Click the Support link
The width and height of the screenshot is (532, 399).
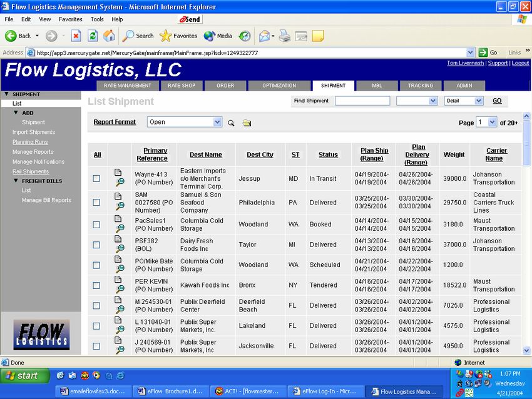tap(498, 63)
